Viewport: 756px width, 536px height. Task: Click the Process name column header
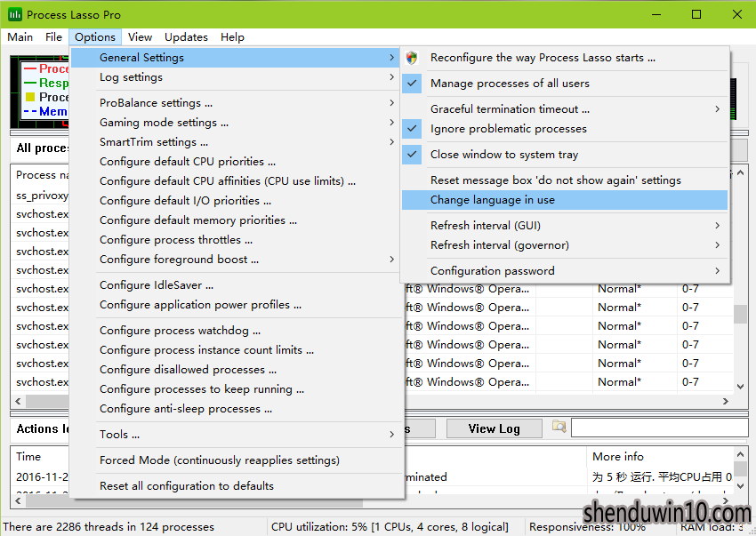click(x=42, y=175)
